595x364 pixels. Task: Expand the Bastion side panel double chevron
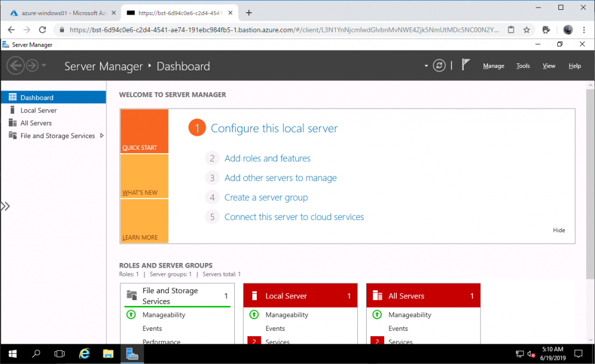point(5,206)
